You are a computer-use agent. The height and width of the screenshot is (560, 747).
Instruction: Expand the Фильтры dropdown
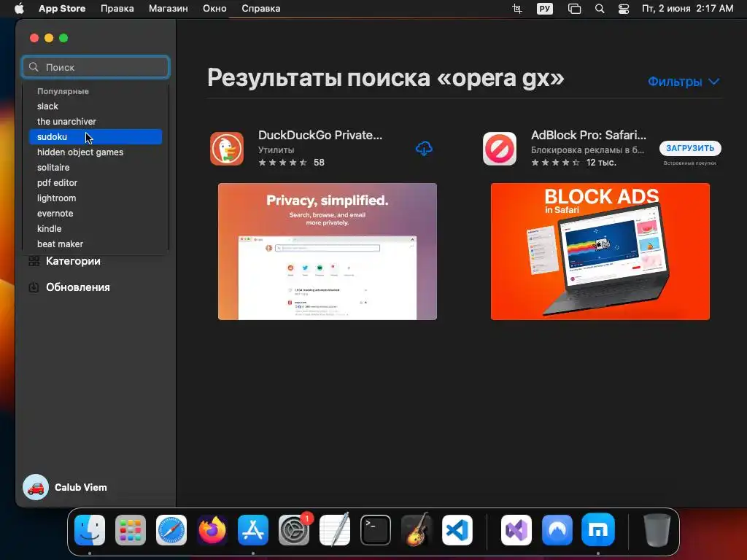tap(683, 82)
